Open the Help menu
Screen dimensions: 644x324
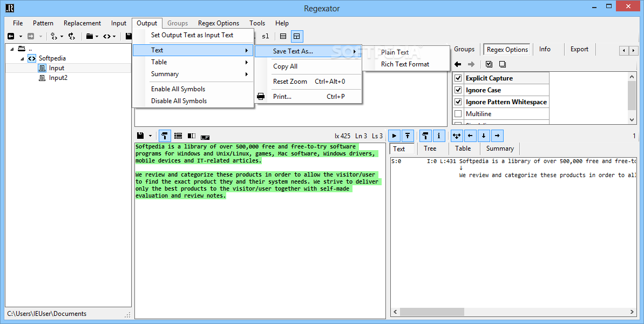[282, 23]
